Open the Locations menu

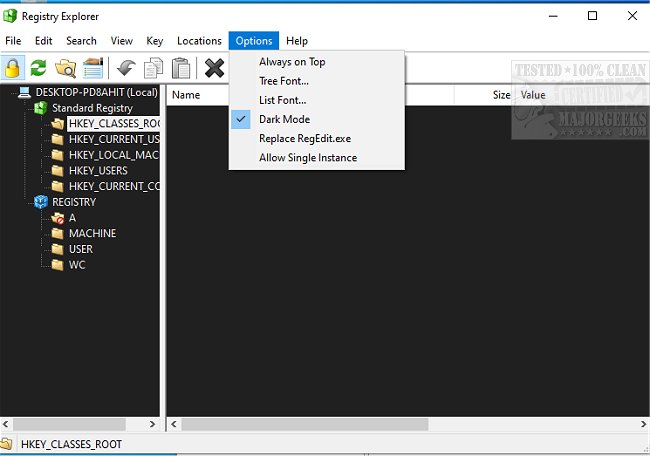click(199, 41)
